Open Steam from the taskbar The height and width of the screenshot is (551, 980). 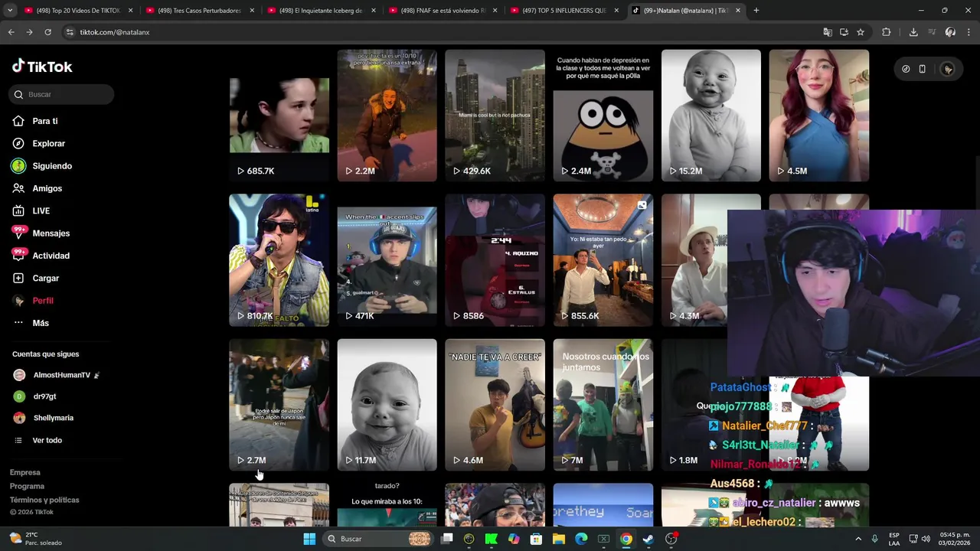[648, 539]
